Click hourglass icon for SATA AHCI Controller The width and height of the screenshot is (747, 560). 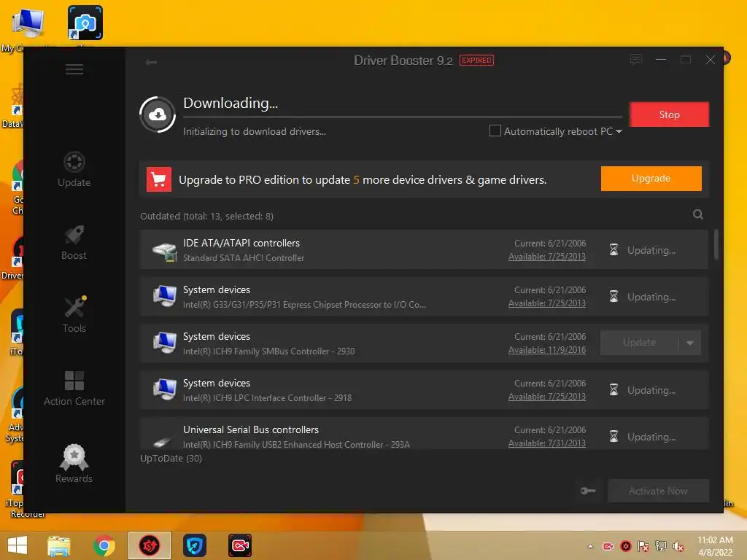click(614, 250)
